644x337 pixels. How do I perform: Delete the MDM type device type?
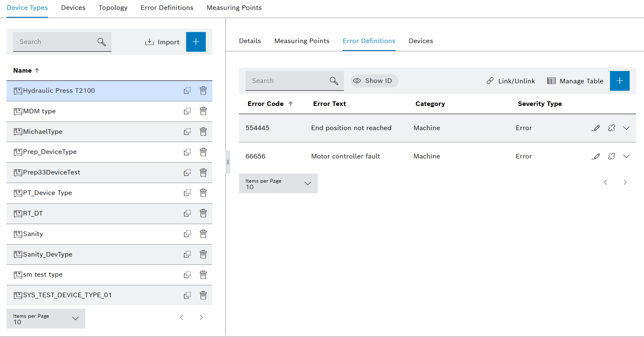tap(203, 111)
